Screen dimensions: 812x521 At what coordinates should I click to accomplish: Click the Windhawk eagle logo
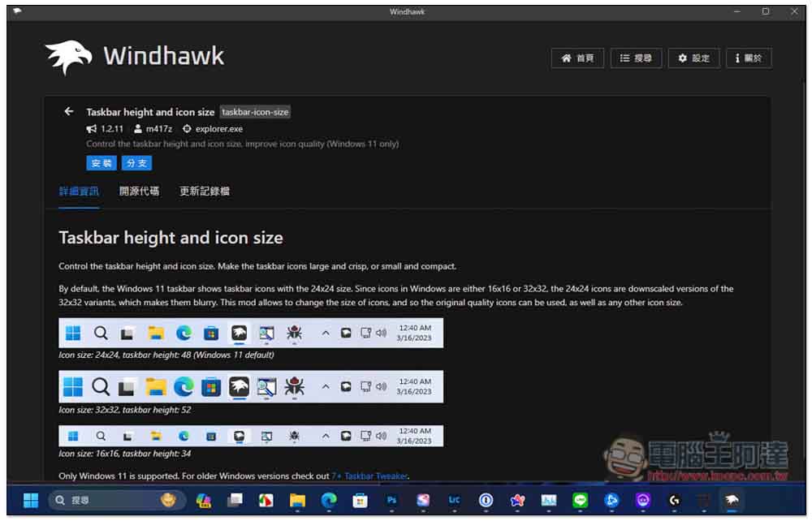pos(68,57)
